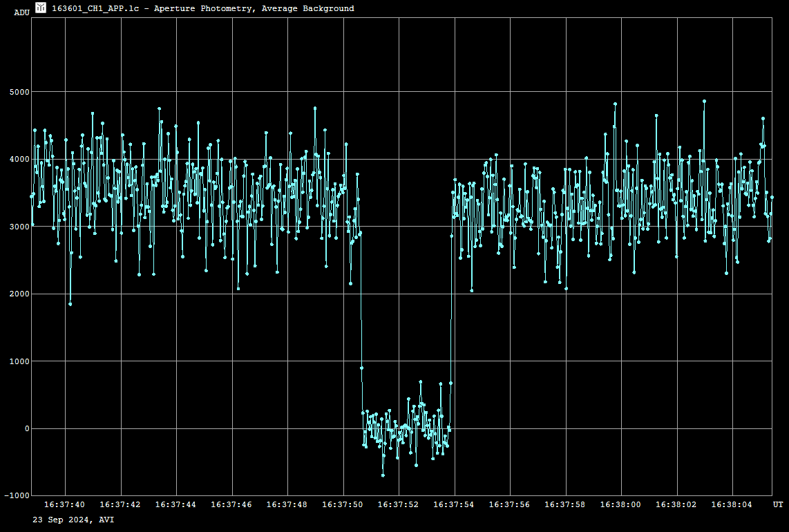Viewport: 789px width, 532px height.
Task: Click the 16:37:50 time label
Action: click(x=343, y=504)
